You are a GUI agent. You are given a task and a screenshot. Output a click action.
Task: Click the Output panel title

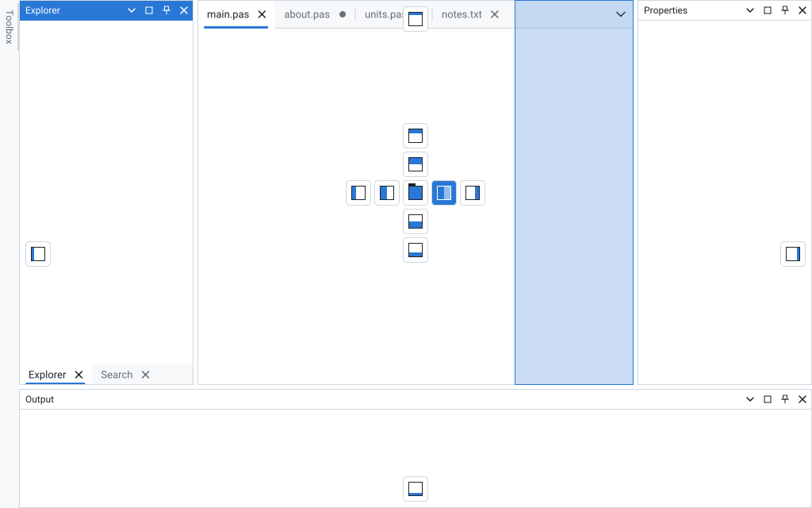coord(40,399)
